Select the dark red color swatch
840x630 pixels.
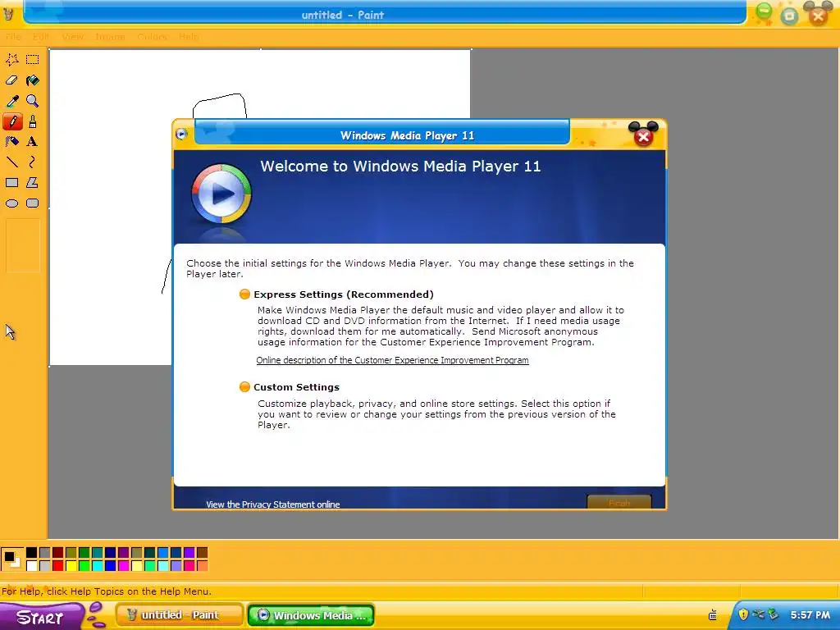(58, 552)
